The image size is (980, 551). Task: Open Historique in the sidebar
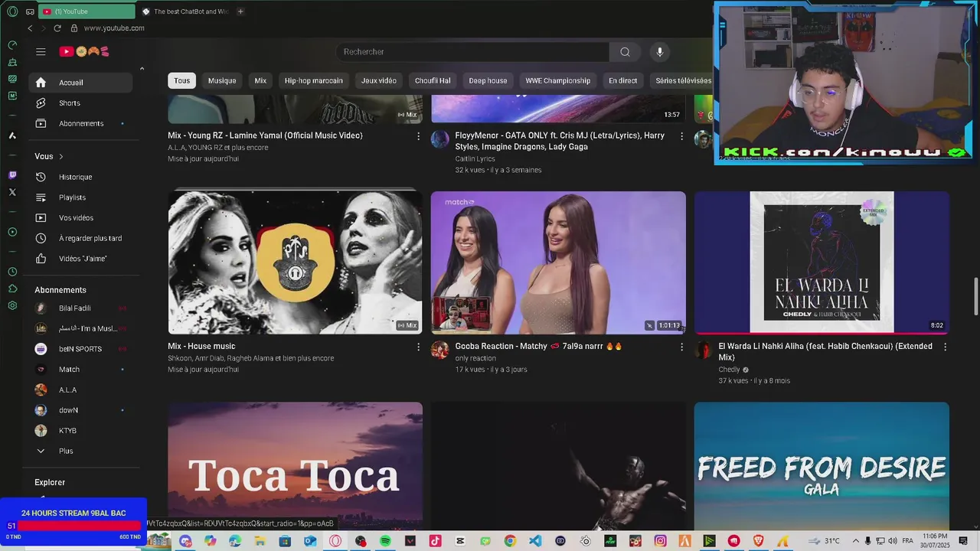point(80,177)
